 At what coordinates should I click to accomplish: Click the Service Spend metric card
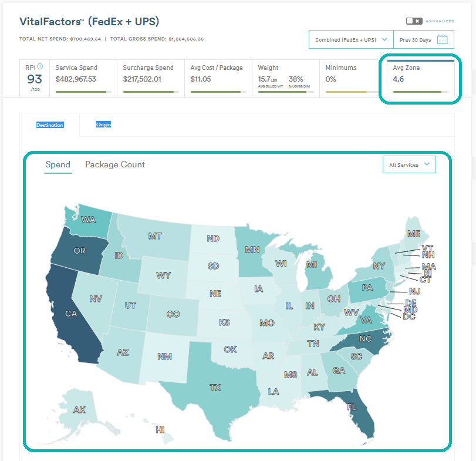(x=80, y=76)
